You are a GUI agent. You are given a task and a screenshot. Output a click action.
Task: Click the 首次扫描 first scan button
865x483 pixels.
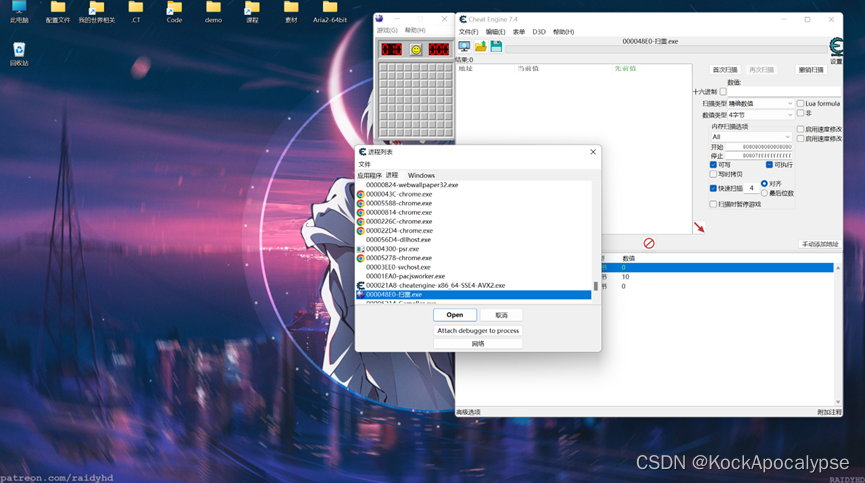tap(724, 70)
